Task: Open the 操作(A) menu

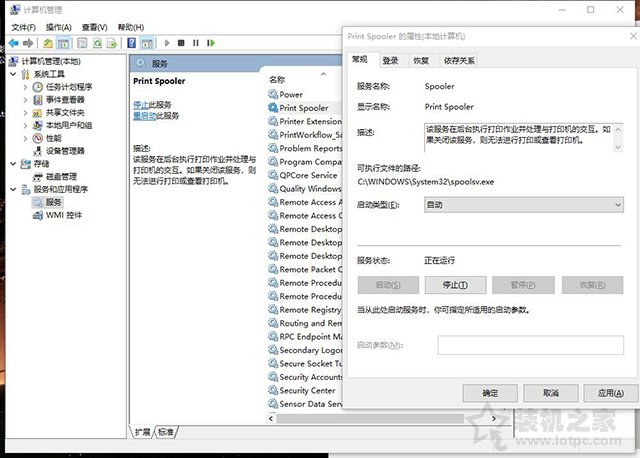Action: pos(59,27)
